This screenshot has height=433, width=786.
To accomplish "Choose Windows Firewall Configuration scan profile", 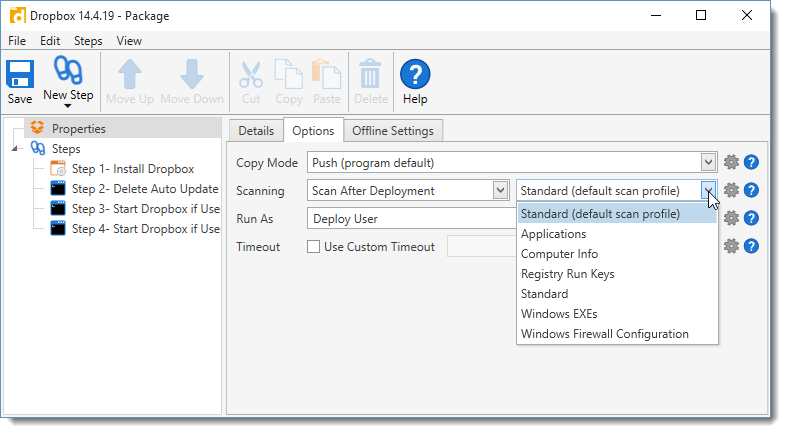I will 604,334.
